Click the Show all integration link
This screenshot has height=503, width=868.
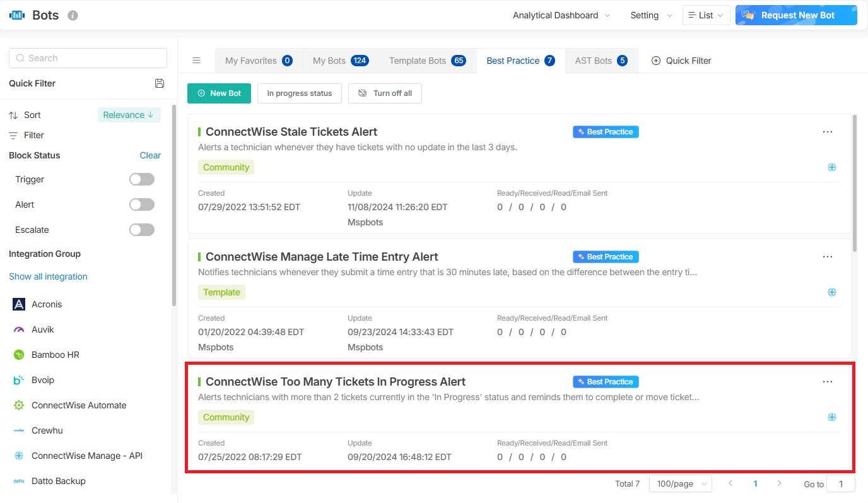tap(48, 276)
